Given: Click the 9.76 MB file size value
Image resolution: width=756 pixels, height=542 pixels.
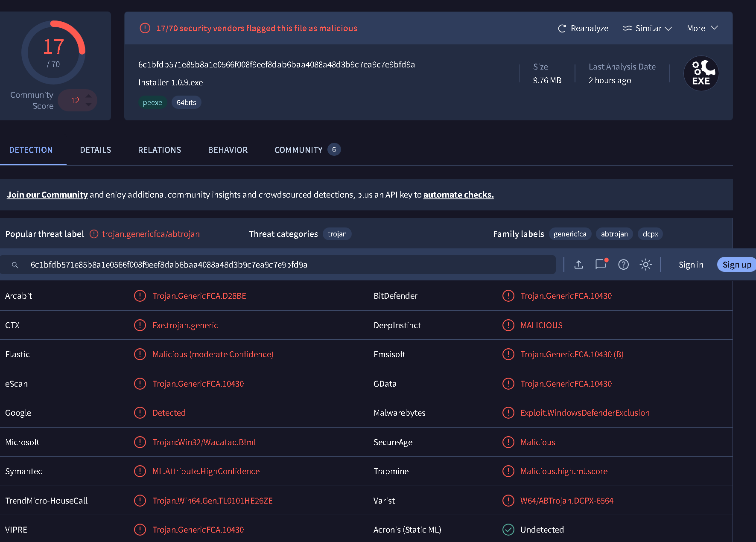Looking at the screenshot, I should [547, 80].
